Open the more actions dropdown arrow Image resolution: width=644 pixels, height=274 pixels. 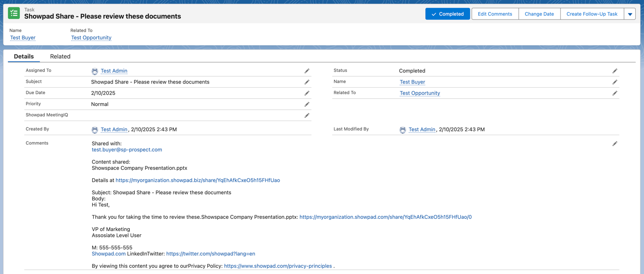click(x=630, y=14)
